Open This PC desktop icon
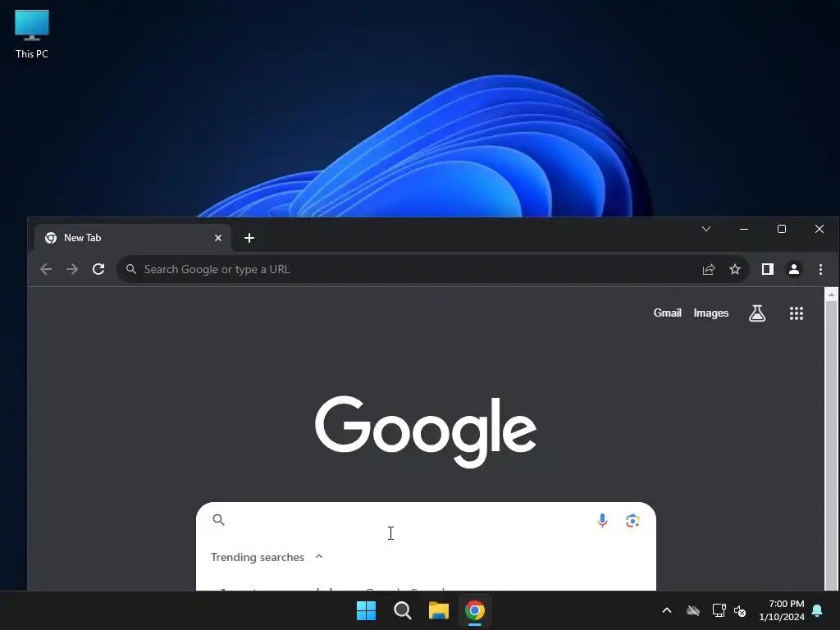The image size is (840, 630). point(32,34)
